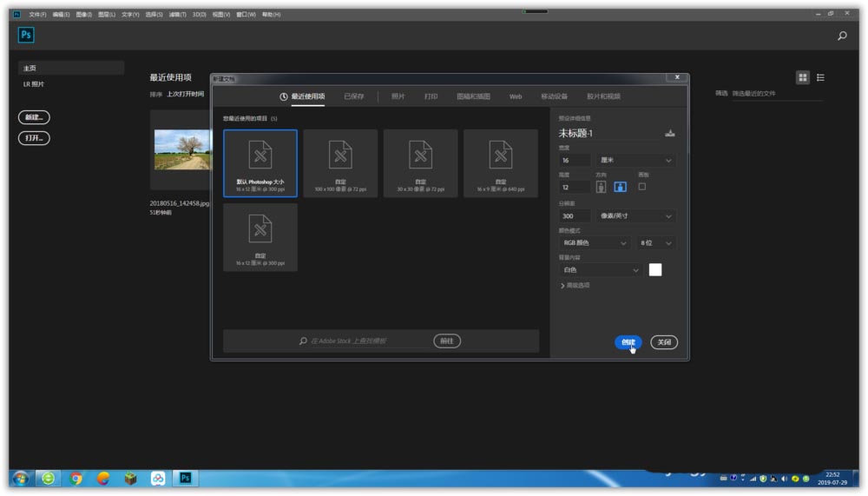Screen dimensions: 868x496
Task: Select the 最近使用项 tab
Action: point(302,96)
